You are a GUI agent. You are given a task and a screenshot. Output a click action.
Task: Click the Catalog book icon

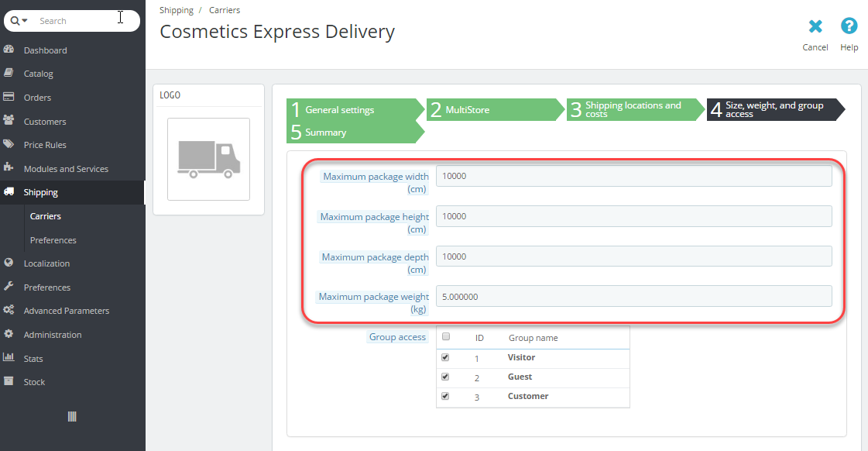tap(9, 73)
